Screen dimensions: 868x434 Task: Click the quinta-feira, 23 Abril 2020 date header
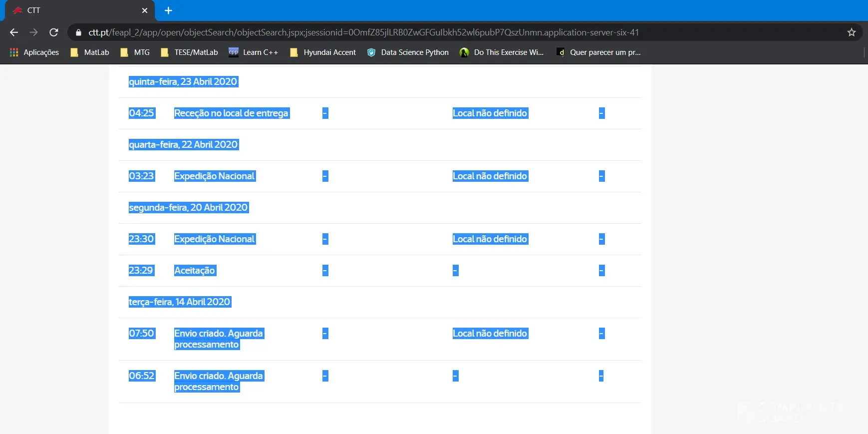pos(183,82)
